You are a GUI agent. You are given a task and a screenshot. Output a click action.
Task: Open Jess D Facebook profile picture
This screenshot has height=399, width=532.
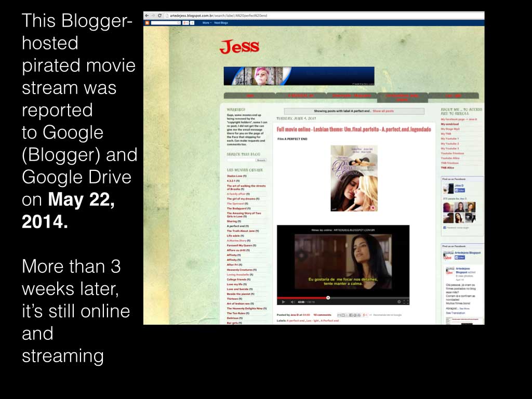point(448,188)
